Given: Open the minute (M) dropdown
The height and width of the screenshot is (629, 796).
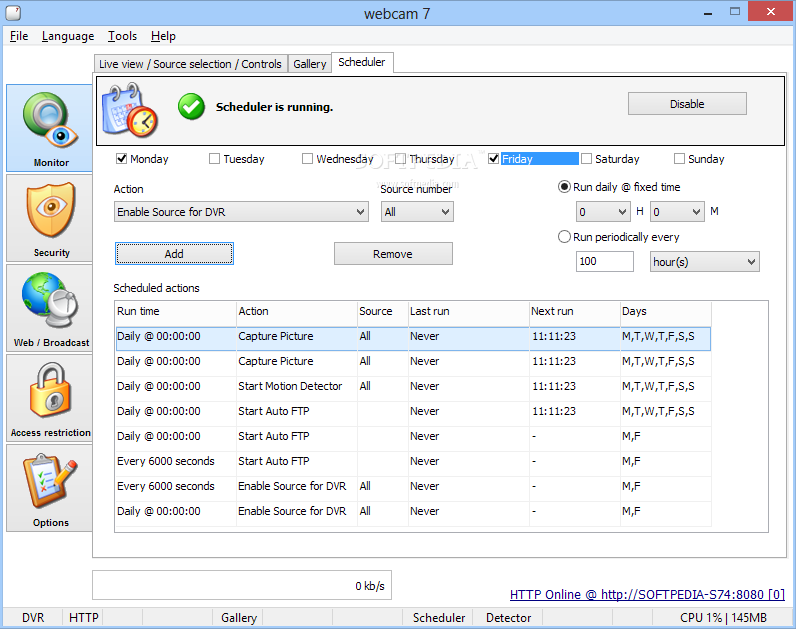Looking at the screenshot, I should pyautogui.click(x=677, y=212).
